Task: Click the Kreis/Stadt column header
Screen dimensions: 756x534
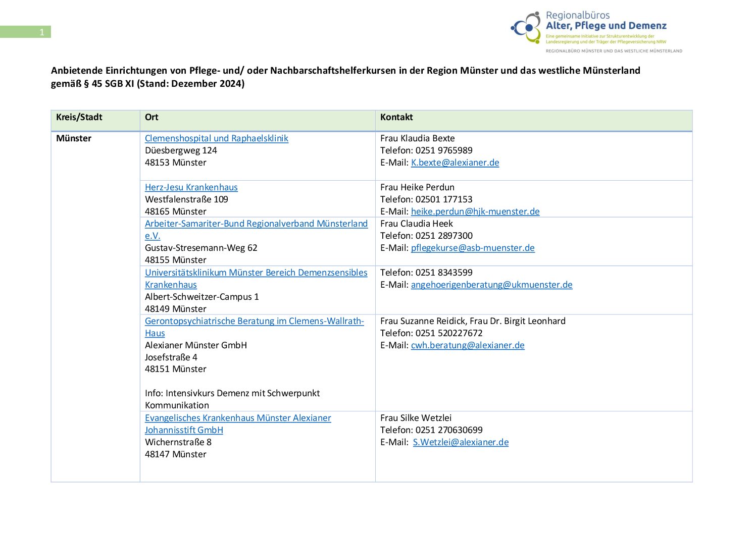Action: pos(79,117)
